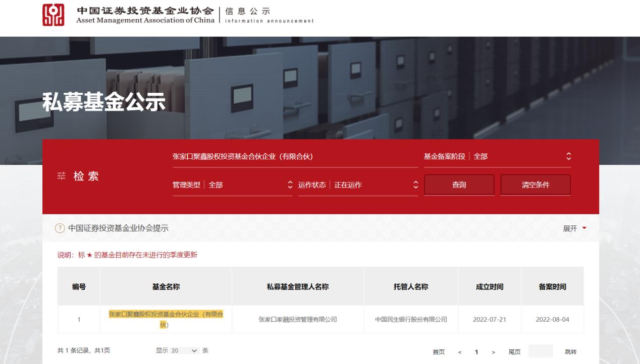
Task: Open the 基金备案阶段 dropdown
Action: click(497, 157)
